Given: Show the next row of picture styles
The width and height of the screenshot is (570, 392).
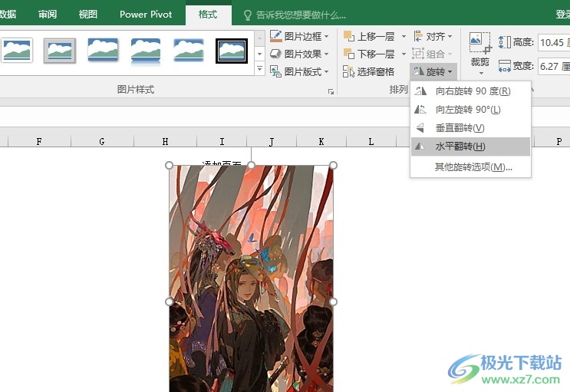Looking at the screenshot, I should (x=259, y=54).
